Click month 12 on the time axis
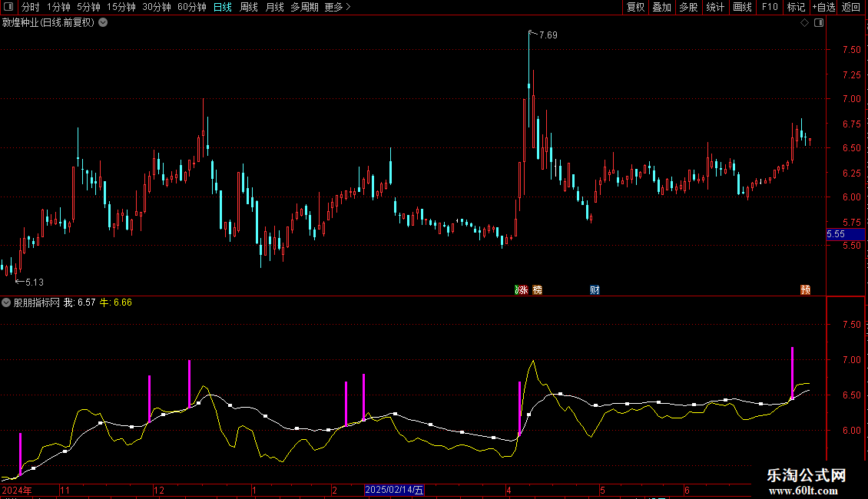 pos(159,491)
